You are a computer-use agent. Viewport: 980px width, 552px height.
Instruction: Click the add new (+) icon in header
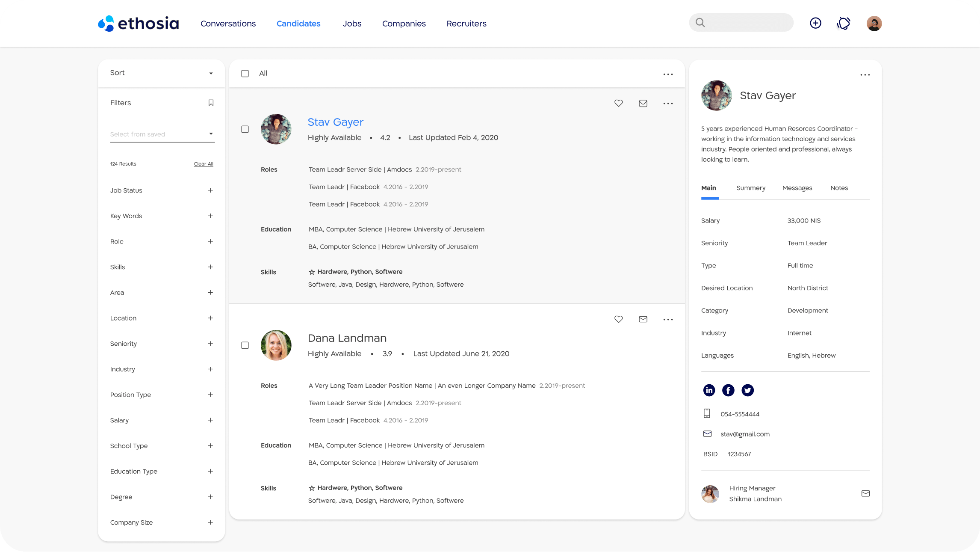coord(815,23)
